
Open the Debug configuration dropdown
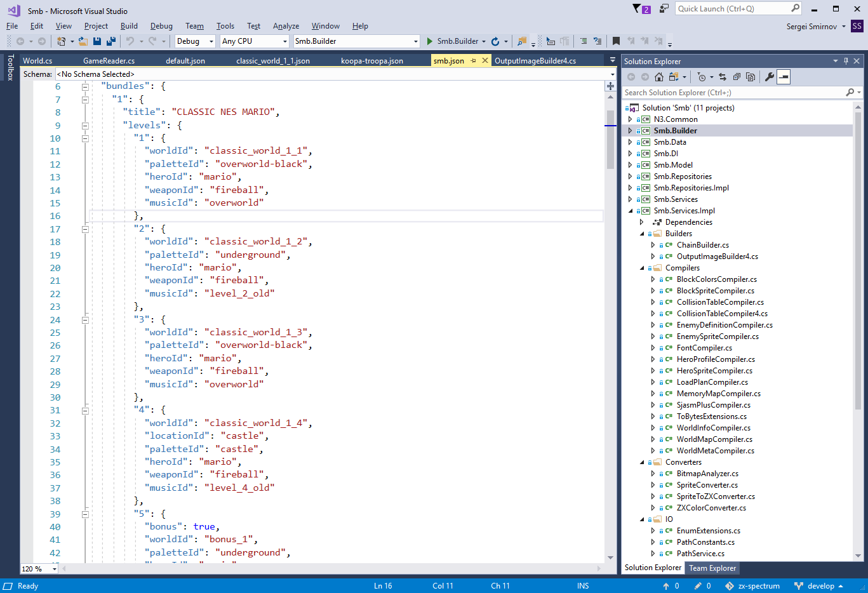click(x=211, y=41)
